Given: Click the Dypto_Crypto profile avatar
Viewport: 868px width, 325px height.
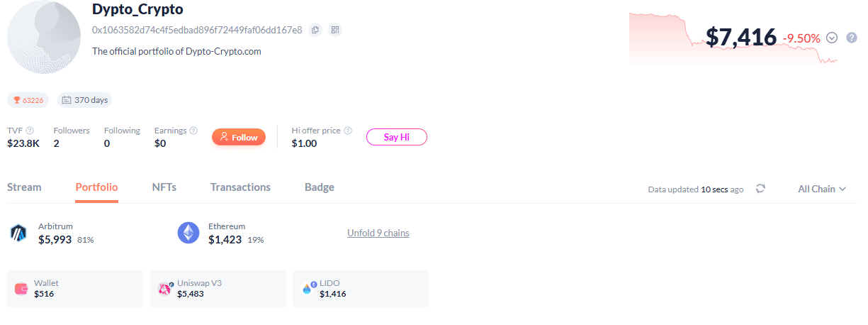Looking at the screenshot, I should pyautogui.click(x=44, y=37).
